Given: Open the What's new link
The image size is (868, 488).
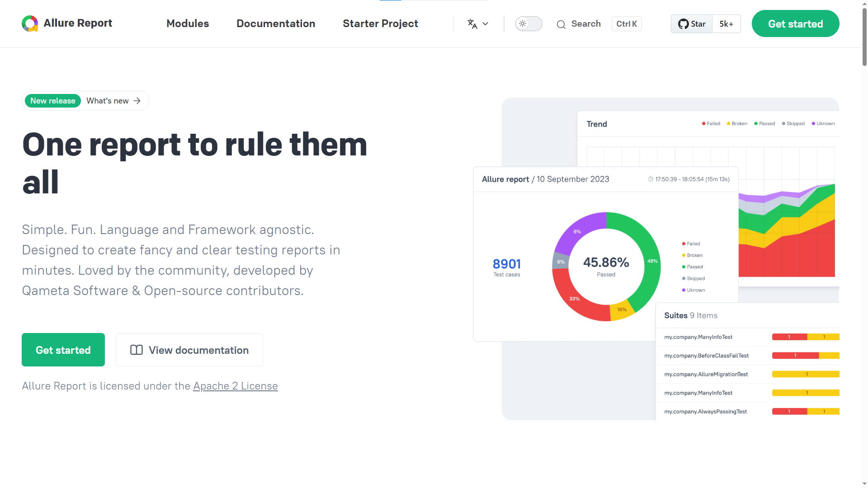Looking at the screenshot, I should tap(108, 101).
